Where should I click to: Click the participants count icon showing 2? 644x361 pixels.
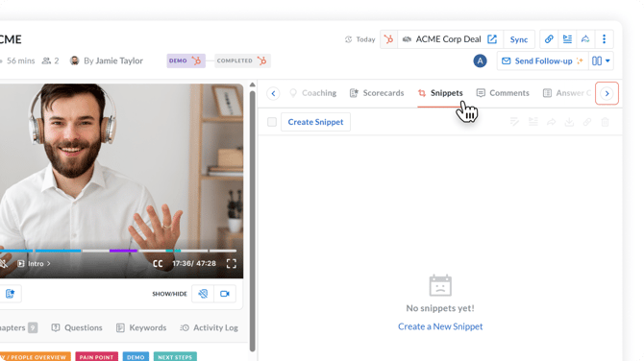(50, 60)
